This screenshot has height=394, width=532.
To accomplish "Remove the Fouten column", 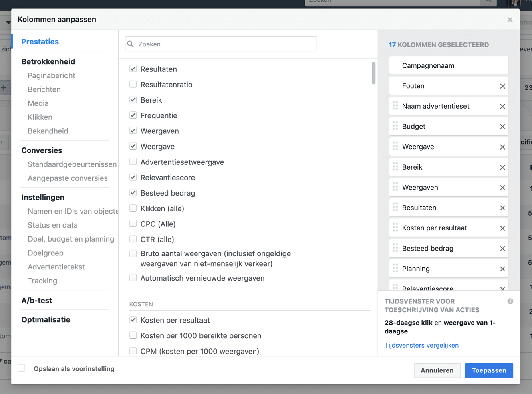I will pyautogui.click(x=502, y=86).
